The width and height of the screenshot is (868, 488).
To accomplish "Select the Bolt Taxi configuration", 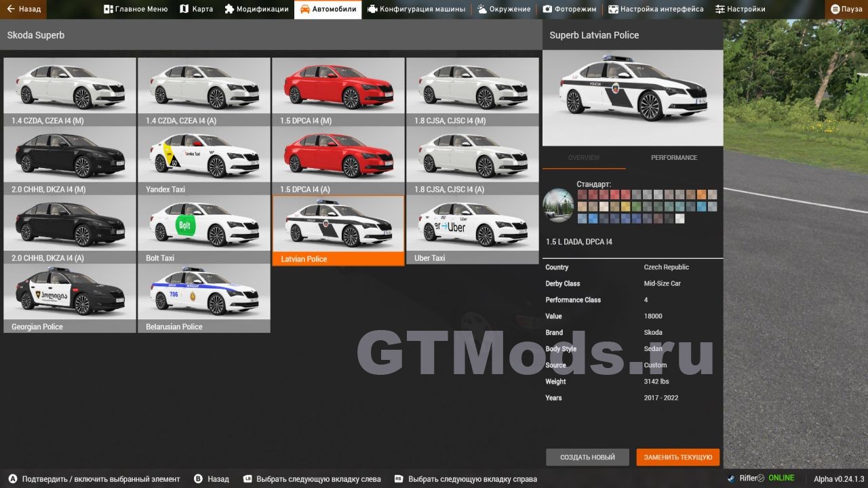I will pyautogui.click(x=204, y=230).
